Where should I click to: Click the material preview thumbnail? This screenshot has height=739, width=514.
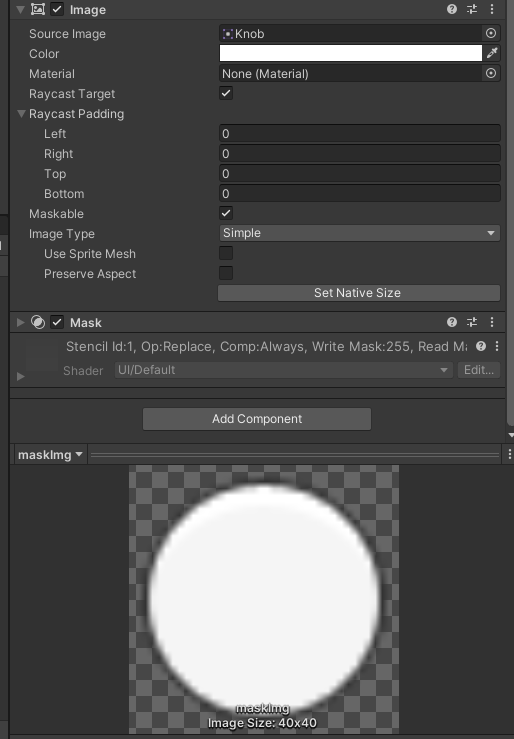coord(41,357)
